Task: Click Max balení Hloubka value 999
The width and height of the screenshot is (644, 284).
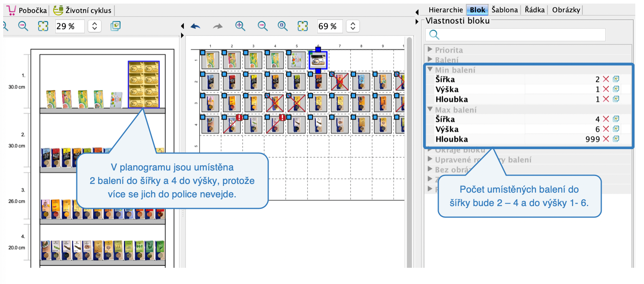Action: pyautogui.click(x=593, y=139)
